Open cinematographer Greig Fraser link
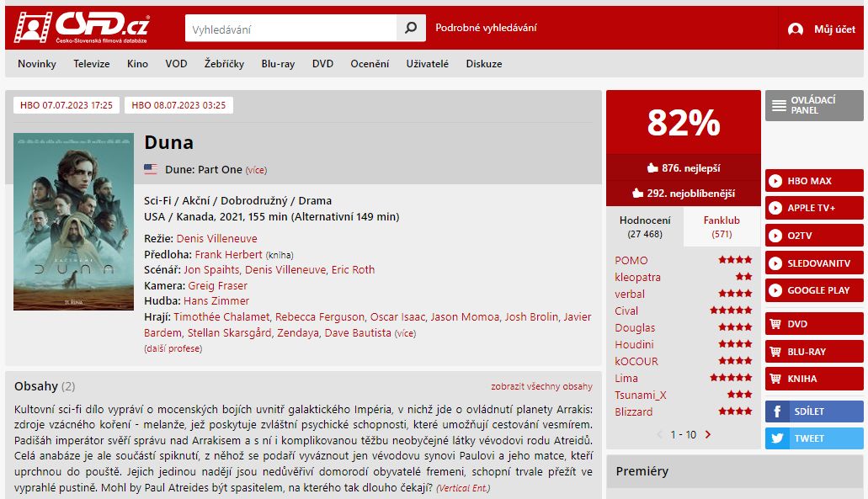Viewport: 868px width, 499px height. (217, 285)
